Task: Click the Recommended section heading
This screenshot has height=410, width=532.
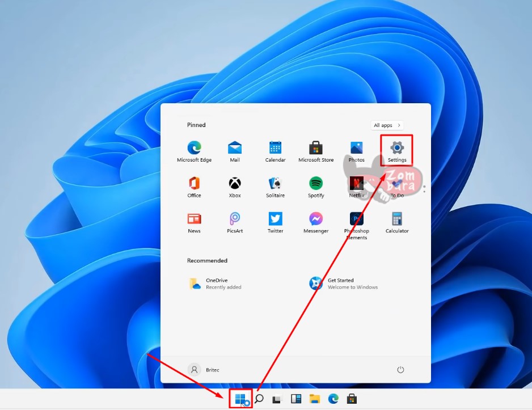Action: click(207, 260)
